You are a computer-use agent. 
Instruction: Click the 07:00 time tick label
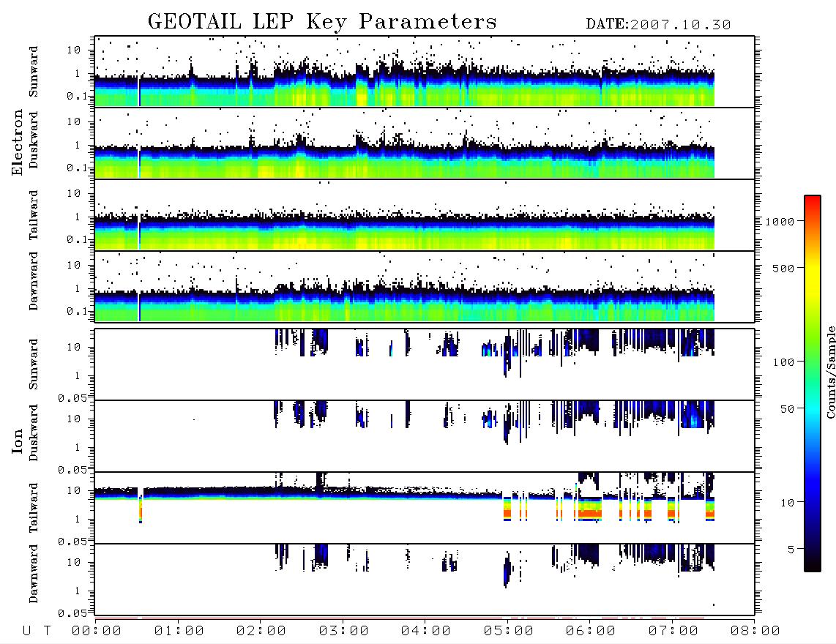click(673, 632)
